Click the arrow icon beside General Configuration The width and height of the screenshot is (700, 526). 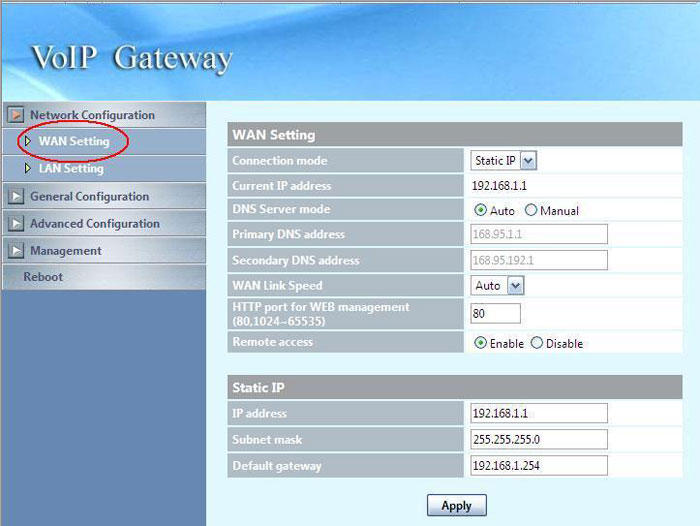15,197
